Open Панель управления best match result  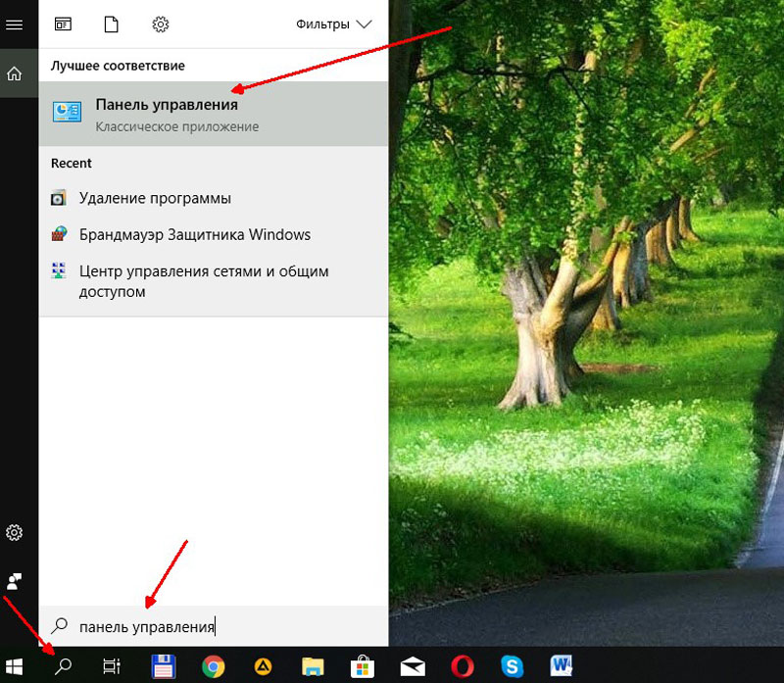pos(214,114)
